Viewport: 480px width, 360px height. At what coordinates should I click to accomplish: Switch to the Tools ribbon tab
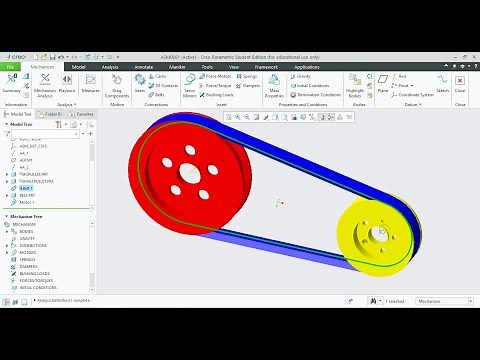tap(207, 67)
